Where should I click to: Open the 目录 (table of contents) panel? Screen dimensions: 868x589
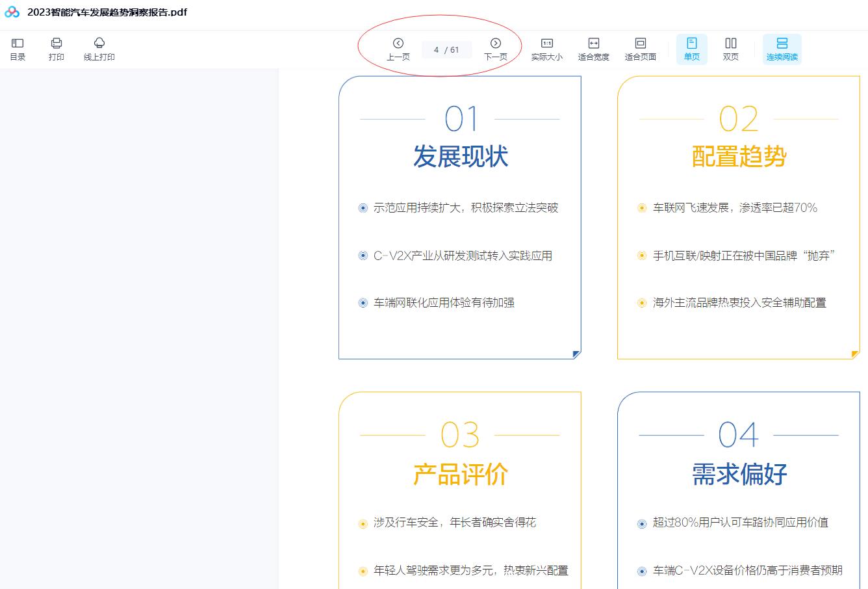pyautogui.click(x=18, y=49)
